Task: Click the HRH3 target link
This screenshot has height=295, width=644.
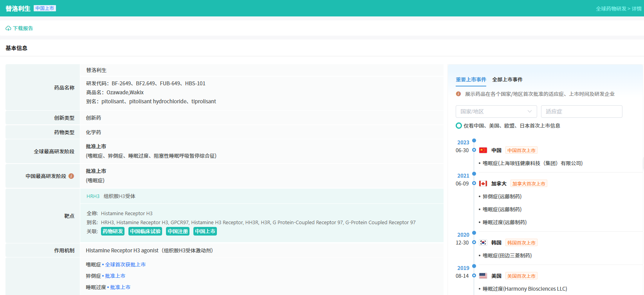Action: pyautogui.click(x=93, y=196)
